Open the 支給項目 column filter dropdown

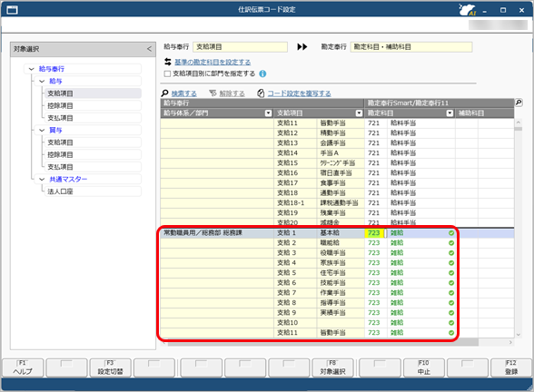pyautogui.click(x=359, y=113)
